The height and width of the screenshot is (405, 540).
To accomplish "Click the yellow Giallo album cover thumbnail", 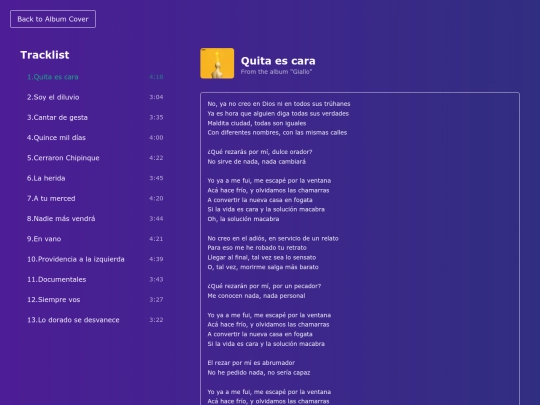I will 217,63.
